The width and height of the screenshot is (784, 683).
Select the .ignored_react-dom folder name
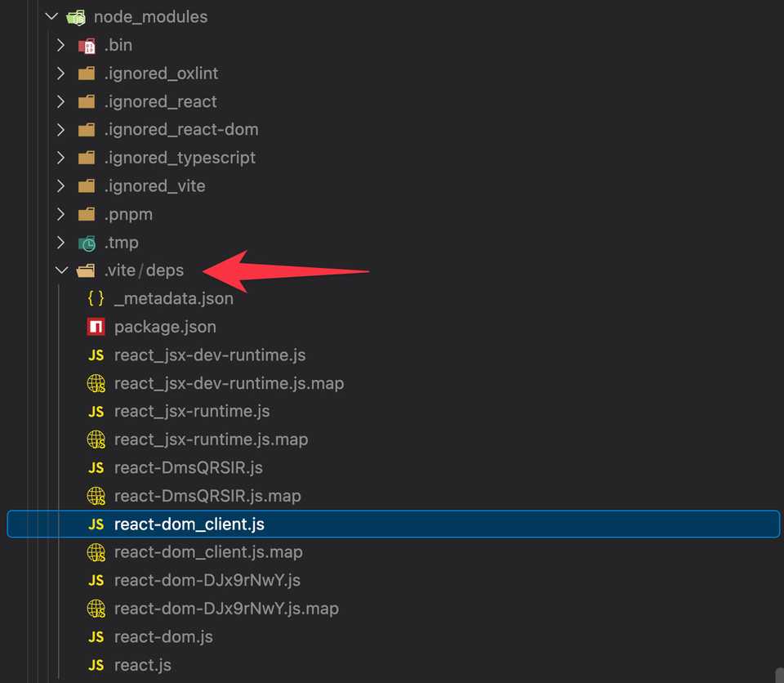181,130
